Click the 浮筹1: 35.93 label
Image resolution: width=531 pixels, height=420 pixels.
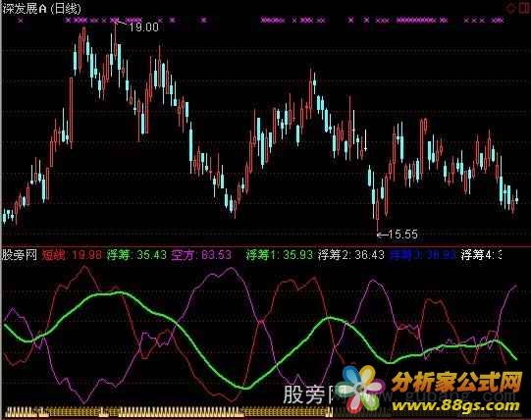click(280, 255)
